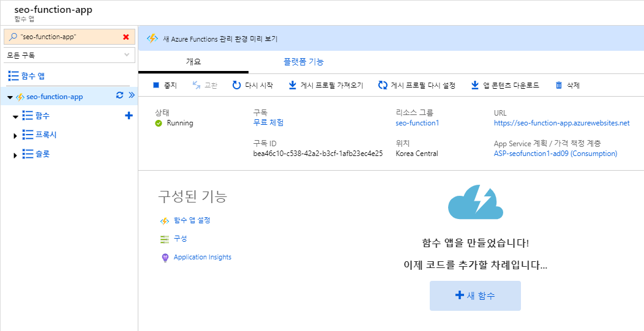Click 게시 프로필 가져오기 download icon

point(293,86)
